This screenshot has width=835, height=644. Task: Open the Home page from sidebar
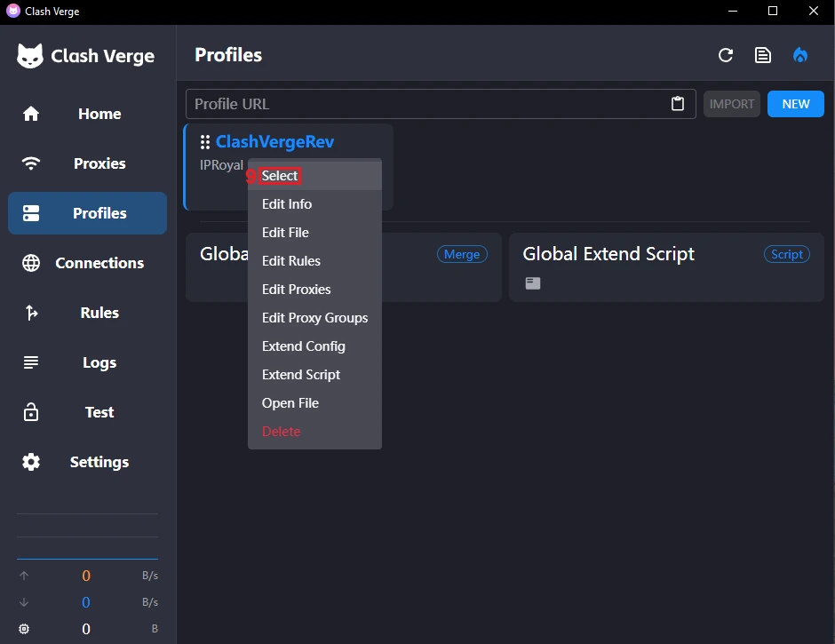click(x=87, y=114)
